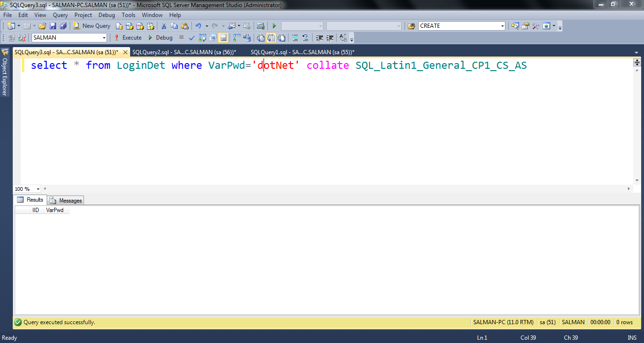Open the 100% zoom level dropdown

[x=38, y=188]
